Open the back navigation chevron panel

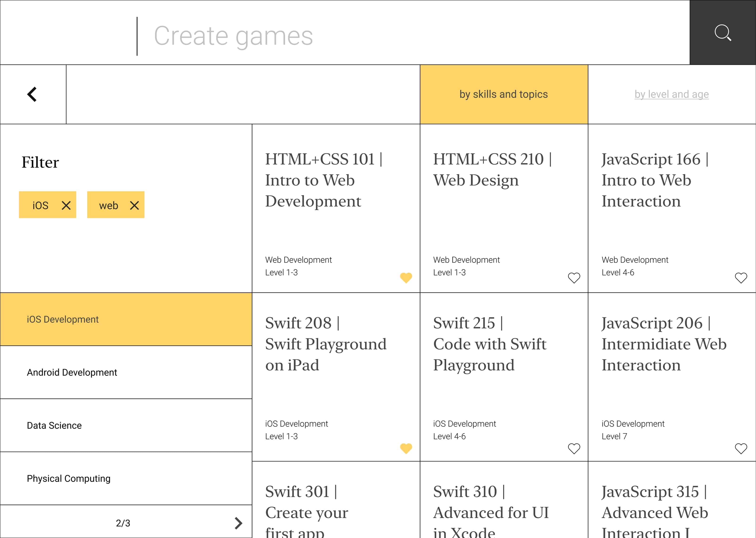pos(32,94)
